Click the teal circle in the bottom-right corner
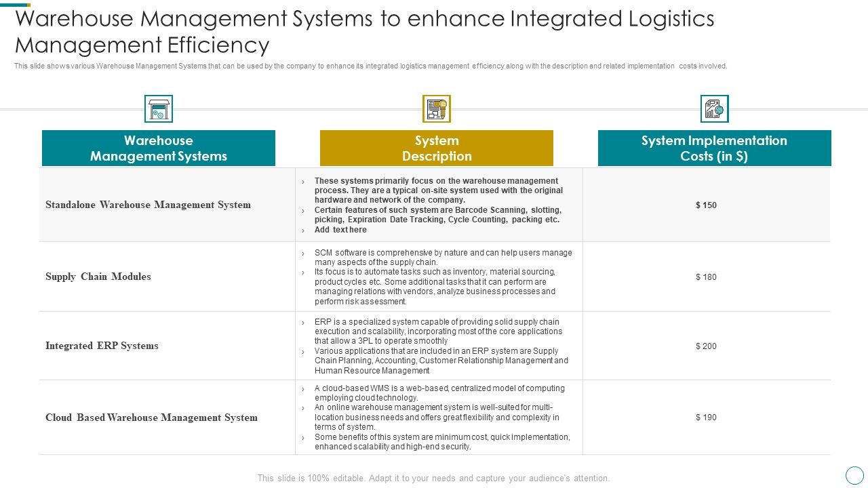868x488 pixels. pos(853,474)
